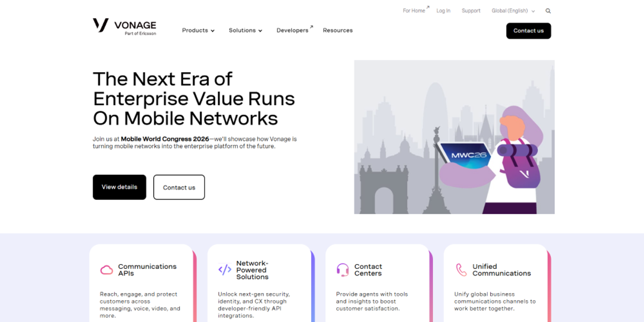Click "Provide agents with tools" description
644x322 pixels.
click(372, 301)
